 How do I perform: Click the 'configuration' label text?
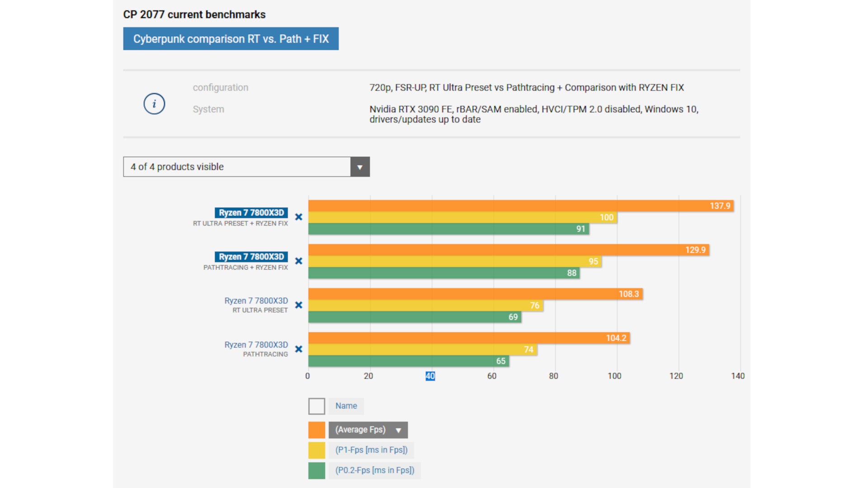coord(221,88)
